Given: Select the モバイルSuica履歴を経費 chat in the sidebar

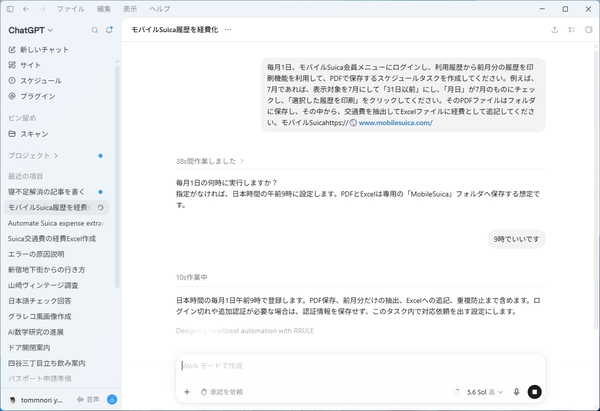Looking at the screenshot, I should 56,207.
